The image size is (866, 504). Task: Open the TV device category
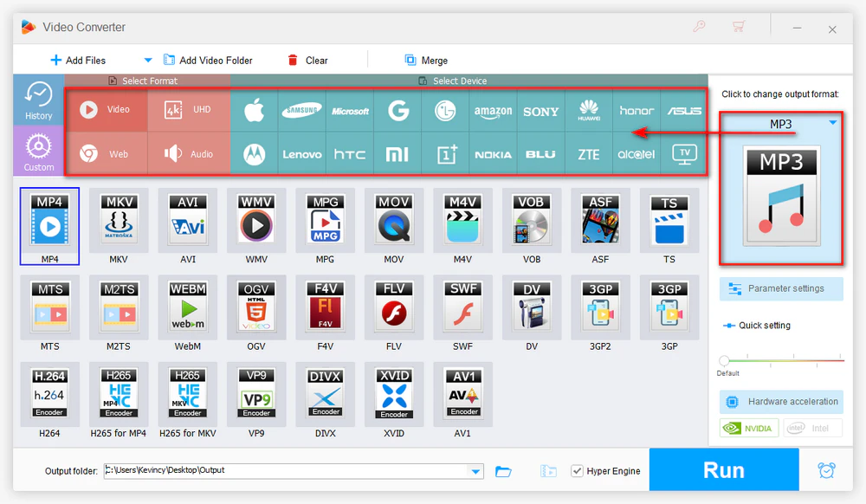click(x=684, y=154)
